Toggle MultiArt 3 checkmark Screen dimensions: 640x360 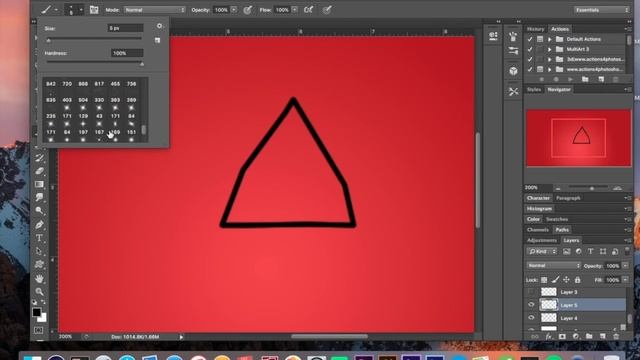point(530,49)
